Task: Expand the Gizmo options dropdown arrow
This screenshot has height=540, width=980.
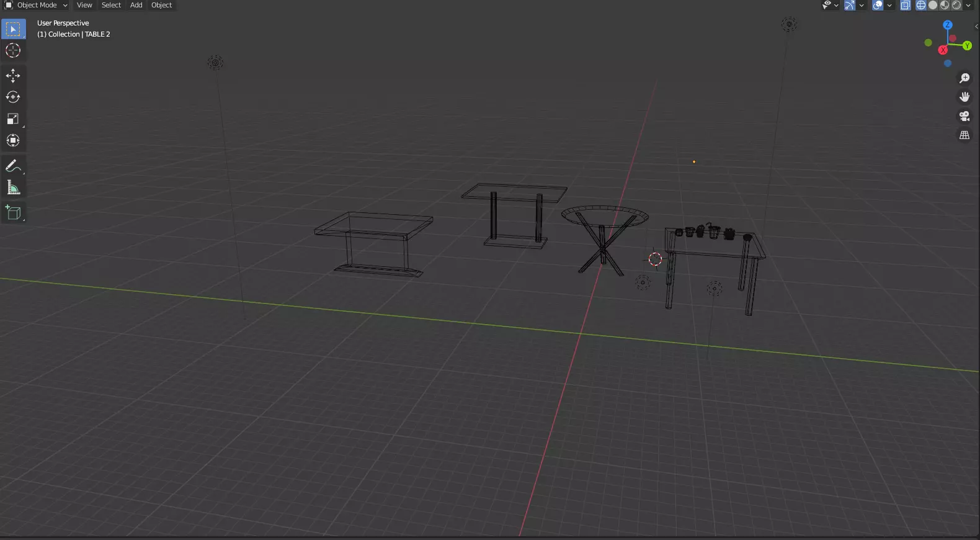Action: (862, 6)
